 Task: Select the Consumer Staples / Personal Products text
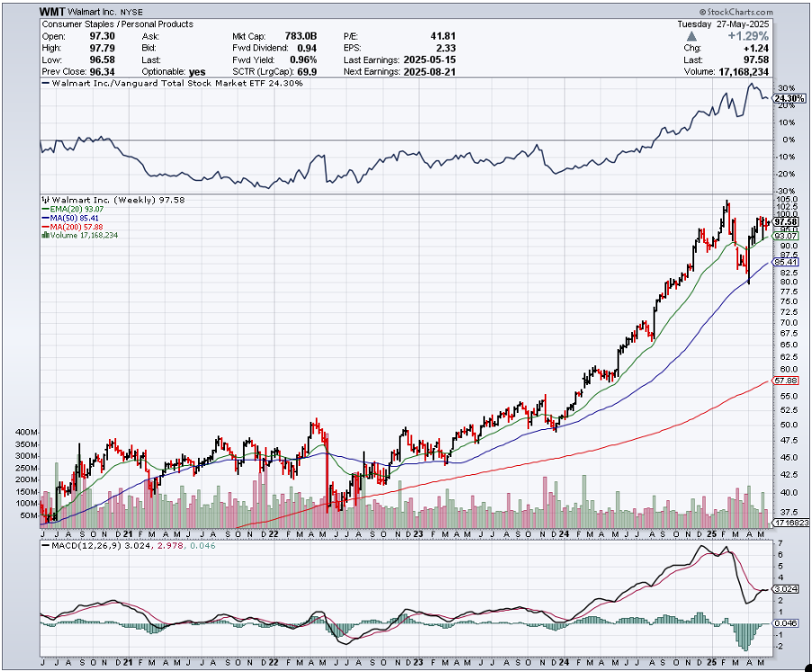(118, 24)
